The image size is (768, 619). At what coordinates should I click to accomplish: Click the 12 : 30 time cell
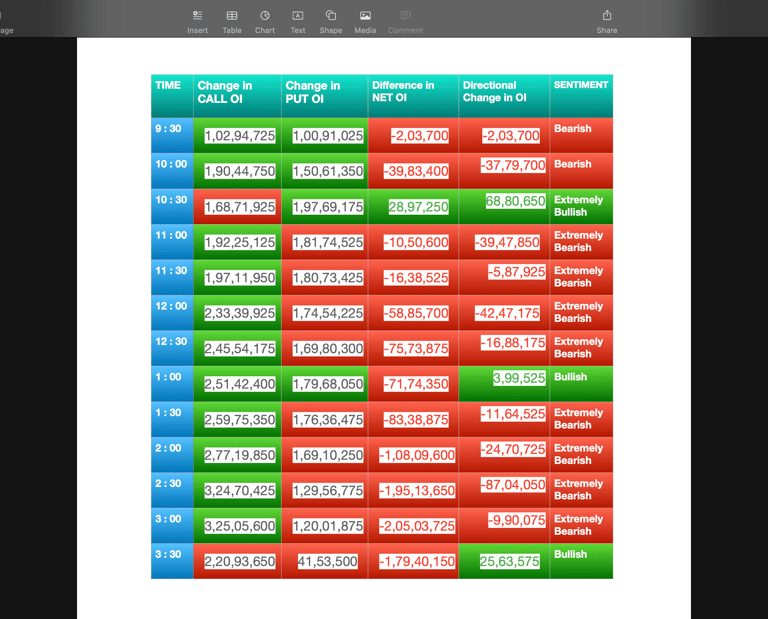coord(172,348)
